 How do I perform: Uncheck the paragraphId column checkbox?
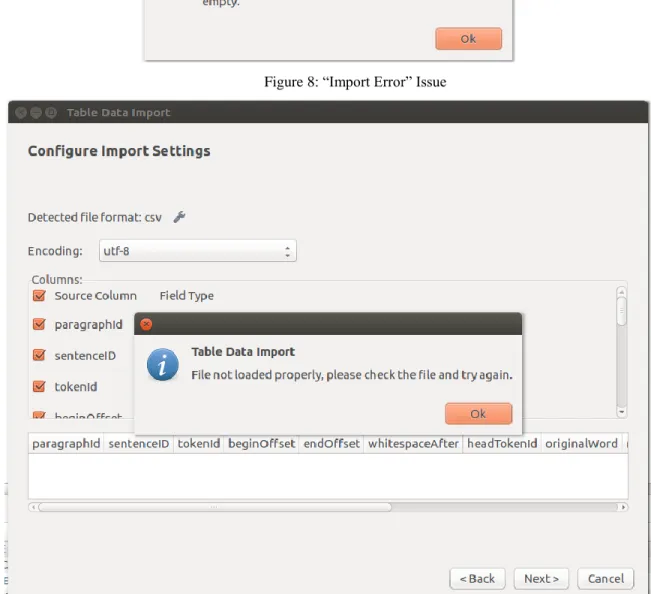(x=39, y=324)
